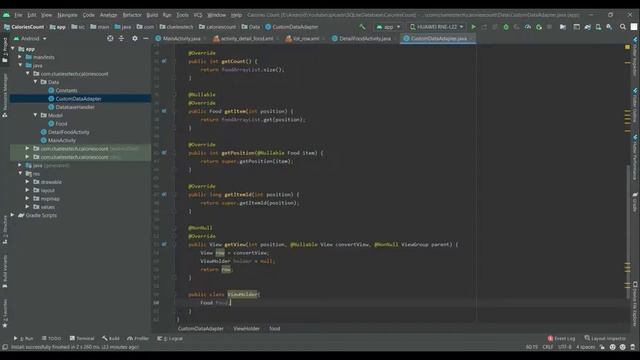Collapse the java folder node

click(20, 65)
